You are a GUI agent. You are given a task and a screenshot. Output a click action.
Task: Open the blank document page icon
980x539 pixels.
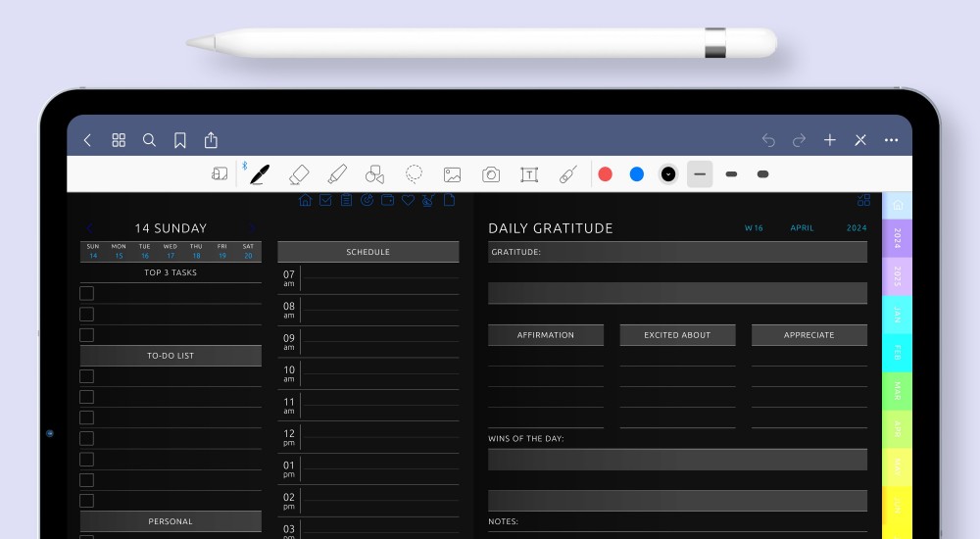click(449, 200)
